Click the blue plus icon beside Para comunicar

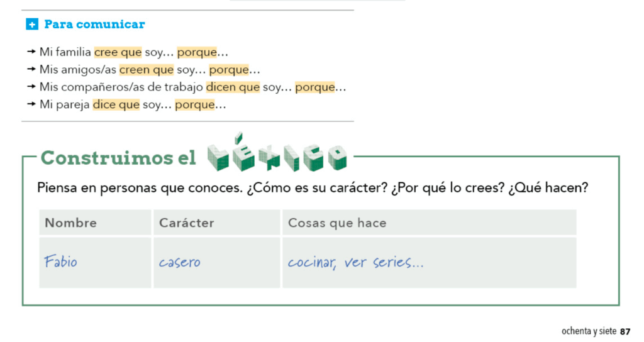coord(32,25)
